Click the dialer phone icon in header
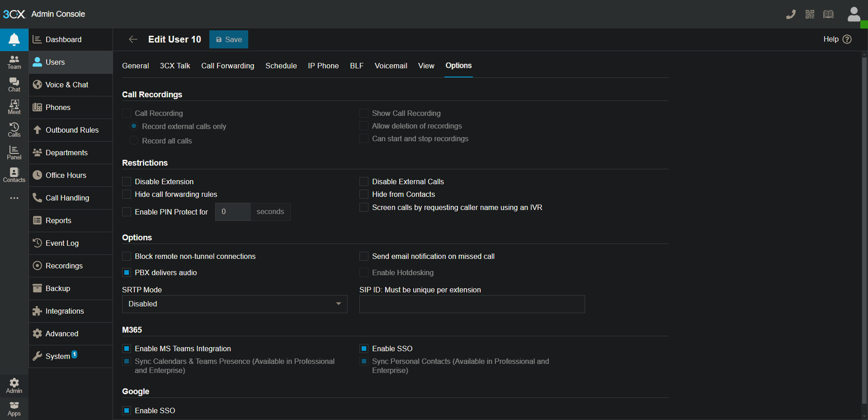Viewport: 868px width, 420px height. coord(791,14)
